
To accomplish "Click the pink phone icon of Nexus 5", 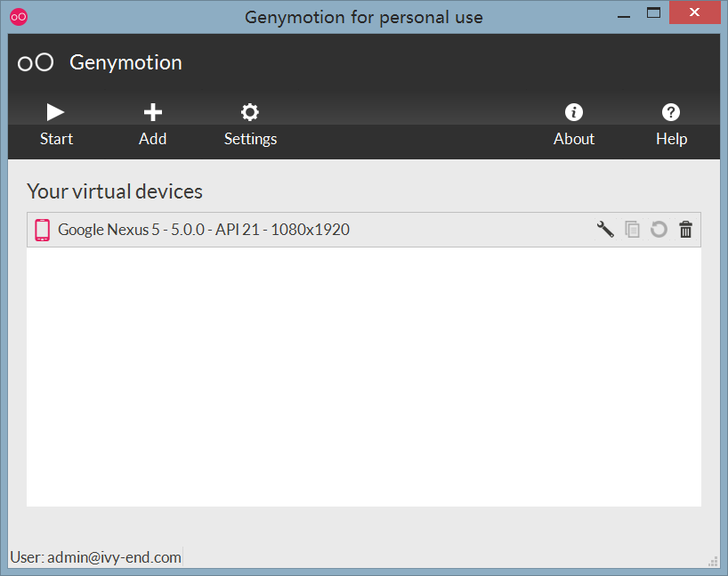I will coord(42,230).
